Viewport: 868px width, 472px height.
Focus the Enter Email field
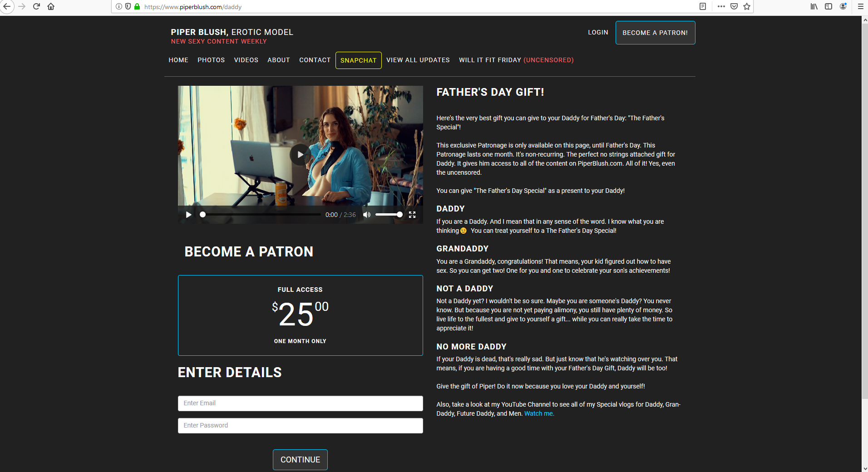click(x=300, y=403)
